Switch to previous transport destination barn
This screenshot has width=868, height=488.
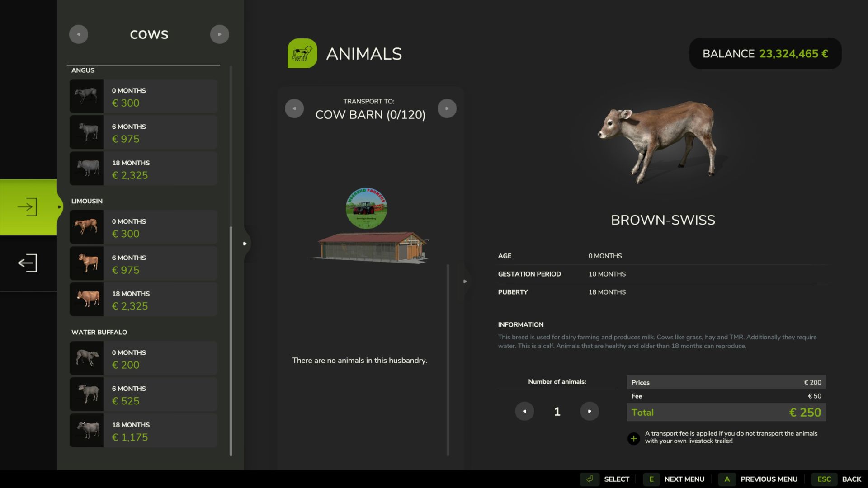(x=294, y=108)
